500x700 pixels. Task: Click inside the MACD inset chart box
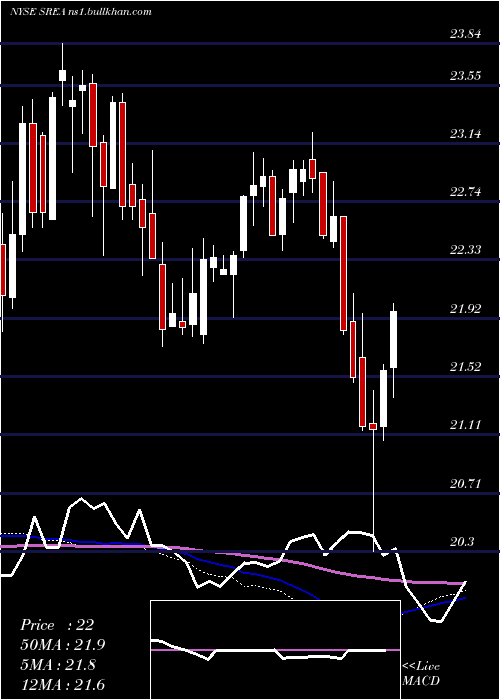[x=275, y=650]
